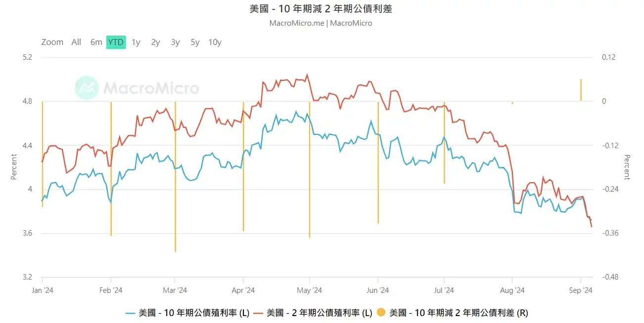Click the chart title 美國 - 10 年期減 2 年期公債利差
The image size is (644, 323).
[x=321, y=9]
